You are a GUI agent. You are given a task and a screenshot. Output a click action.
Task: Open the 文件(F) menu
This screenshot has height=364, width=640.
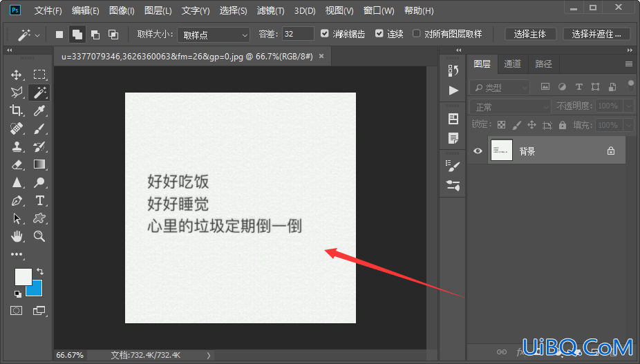48,10
